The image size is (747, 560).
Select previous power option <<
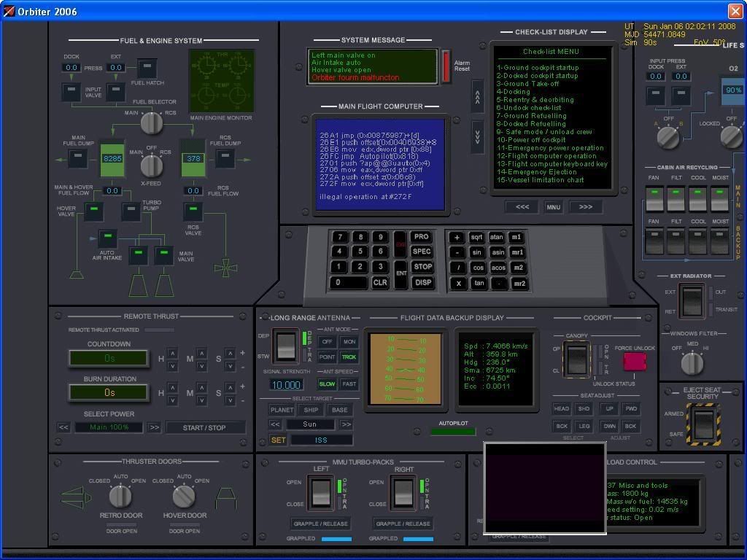click(x=63, y=427)
